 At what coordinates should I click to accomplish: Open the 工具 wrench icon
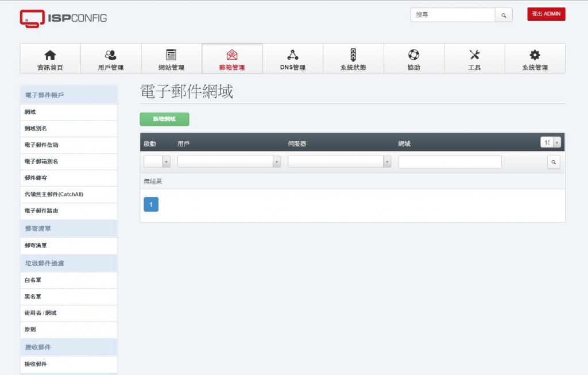pyautogui.click(x=474, y=55)
